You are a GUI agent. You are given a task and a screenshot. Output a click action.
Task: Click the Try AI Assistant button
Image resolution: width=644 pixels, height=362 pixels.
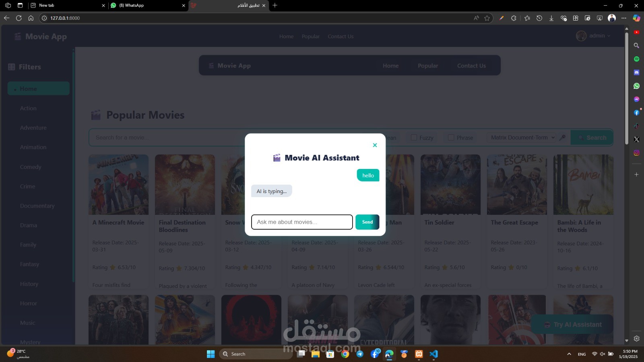tap(572, 325)
